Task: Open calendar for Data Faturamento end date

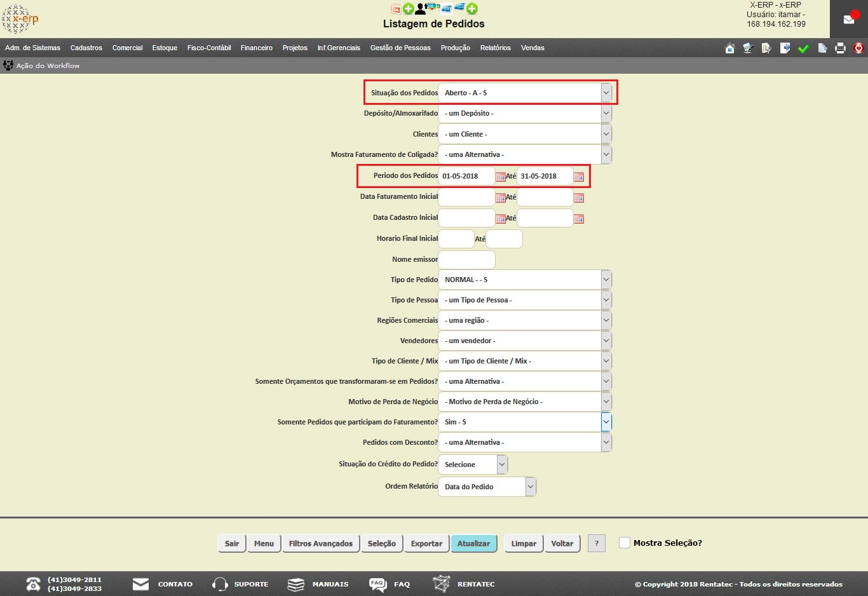Action: (578, 198)
